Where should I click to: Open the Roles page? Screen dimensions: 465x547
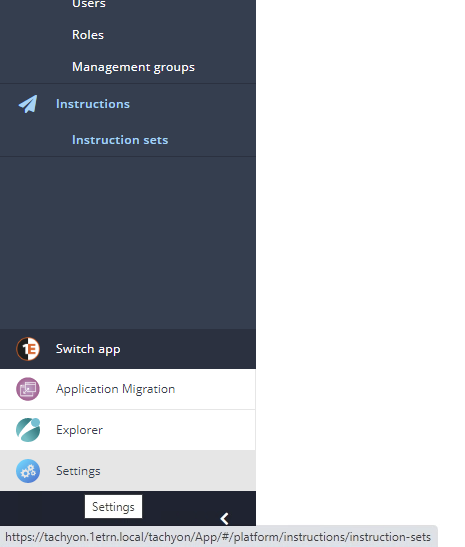click(88, 35)
